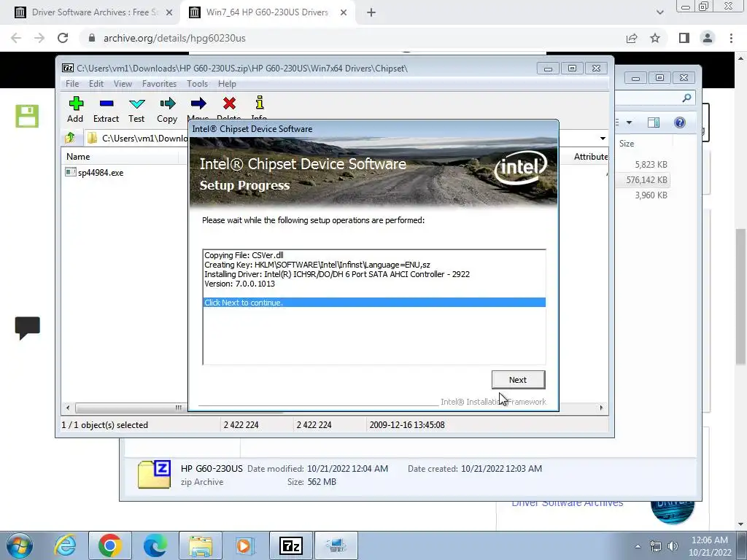The width and height of the screenshot is (747, 560).
Task: Click the browser page vertical scrollbar
Action: [741, 296]
